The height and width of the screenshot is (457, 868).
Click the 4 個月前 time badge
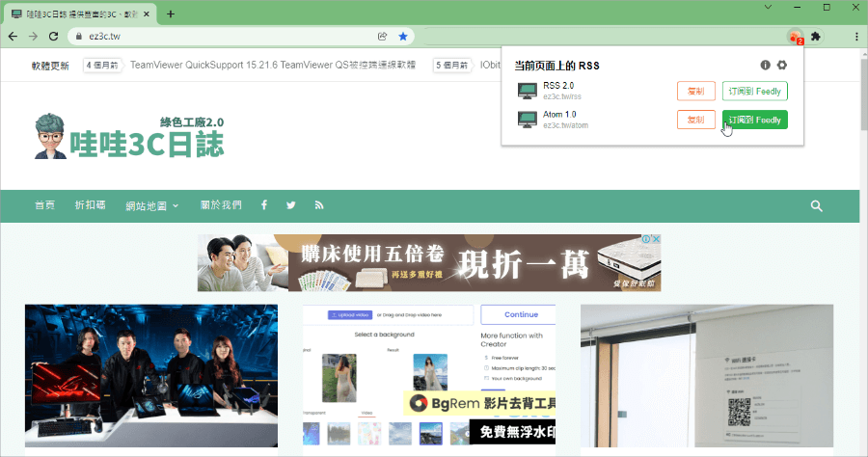point(102,65)
